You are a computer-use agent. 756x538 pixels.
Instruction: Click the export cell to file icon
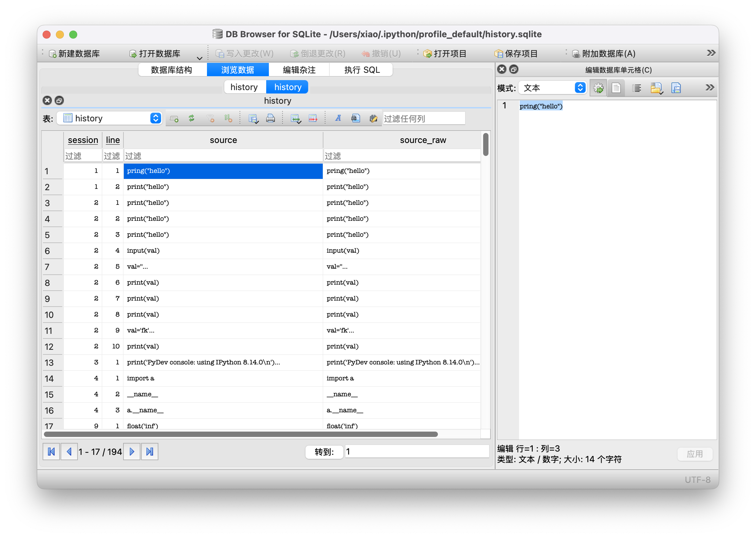click(676, 88)
